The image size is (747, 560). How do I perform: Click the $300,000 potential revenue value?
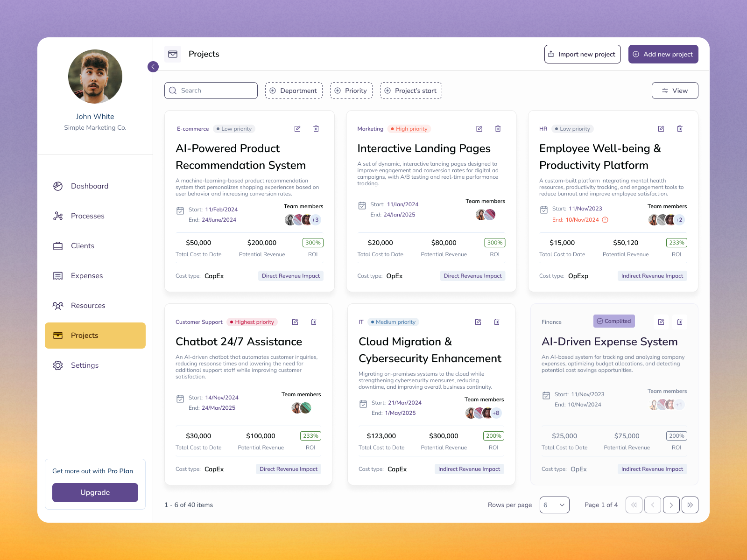click(x=444, y=436)
